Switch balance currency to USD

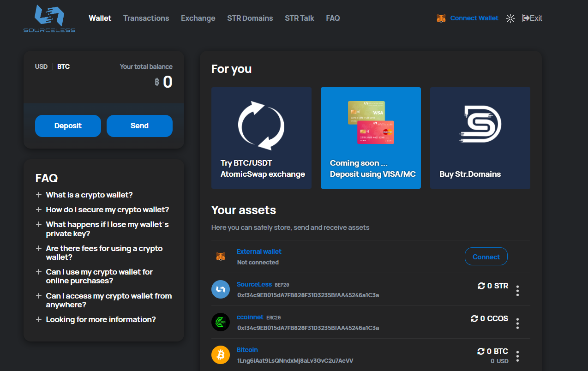tap(41, 66)
